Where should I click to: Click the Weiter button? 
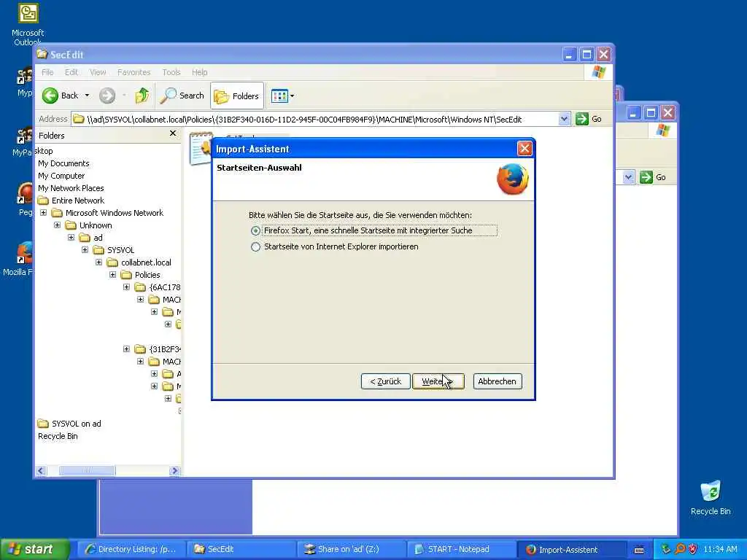tap(438, 381)
